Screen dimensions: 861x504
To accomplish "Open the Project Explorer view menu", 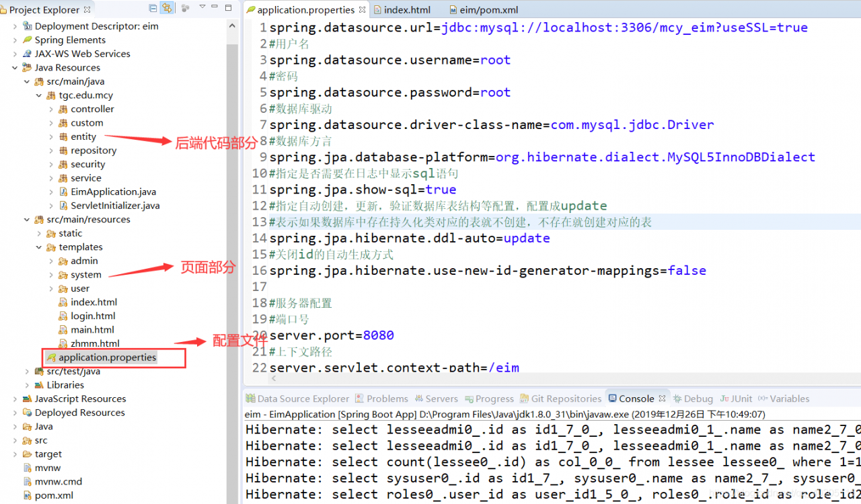I will tap(202, 8).
